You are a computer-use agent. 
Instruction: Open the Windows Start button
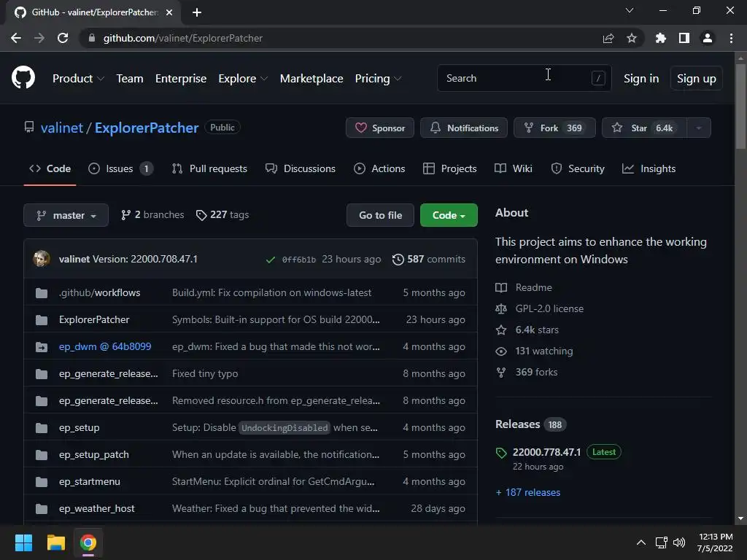23,542
